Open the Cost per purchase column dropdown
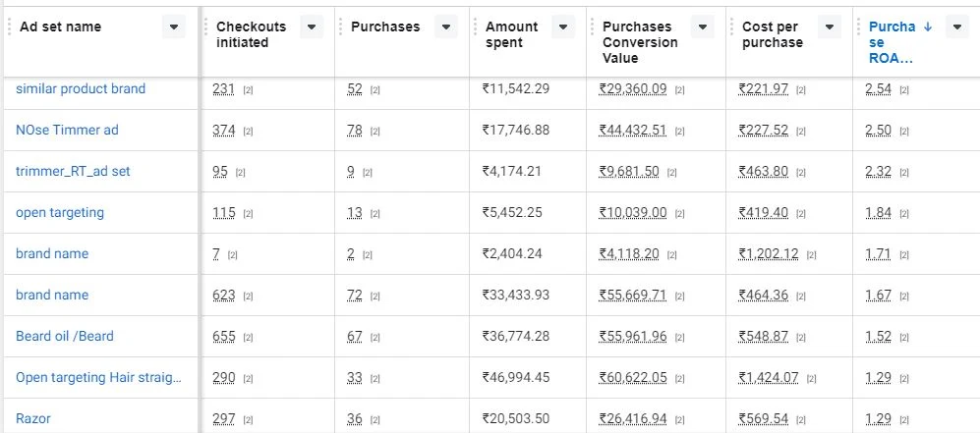This screenshot has width=980, height=433. point(830,27)
